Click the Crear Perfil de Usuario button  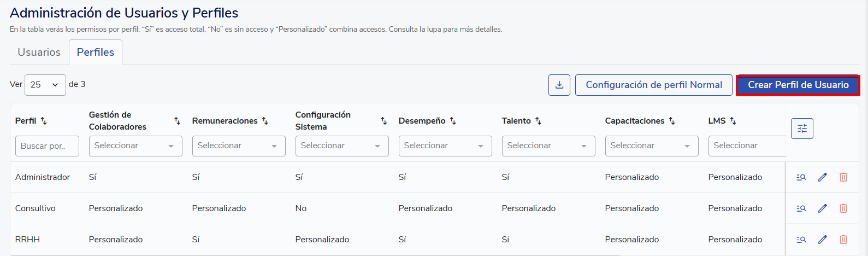coord(798,85)
